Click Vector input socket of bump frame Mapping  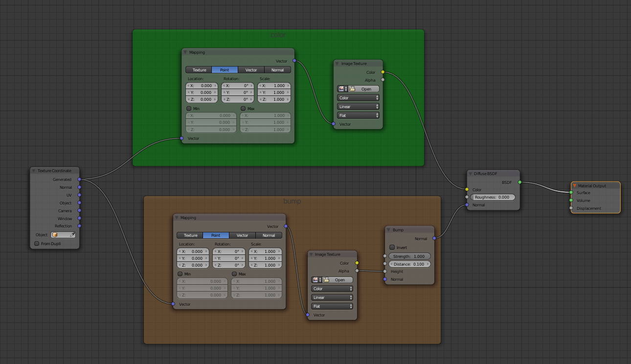coord(173,304)
